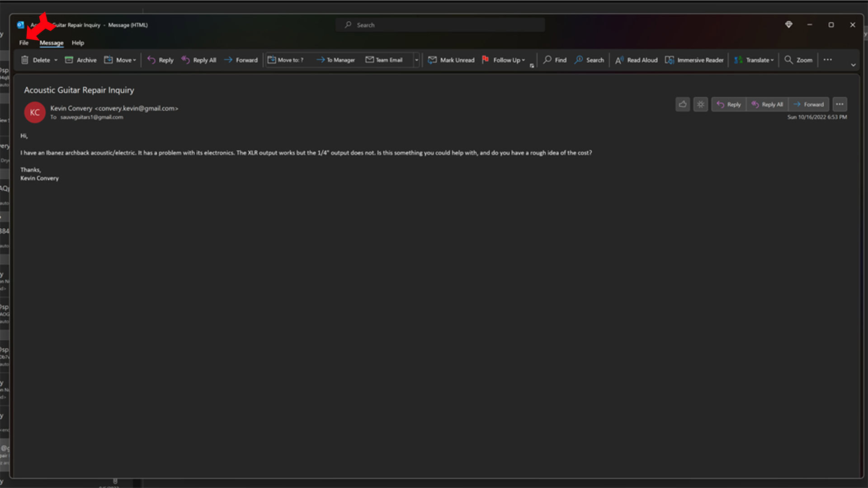Expand the Translate dropdown

click(772, 60)
